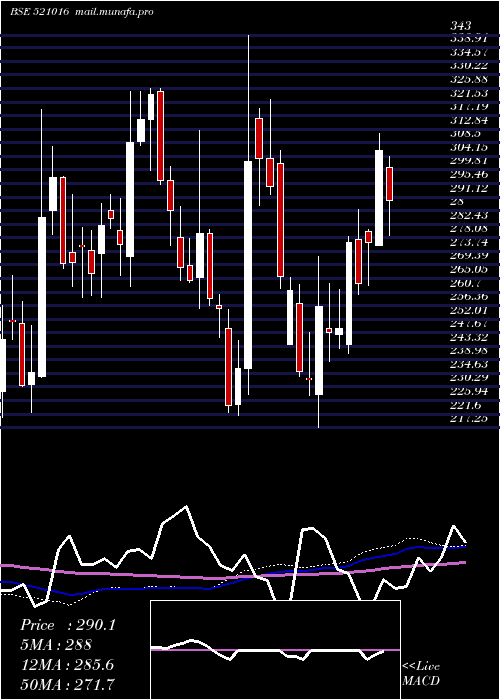Click the <<Live MACD label

pyautogui.click(x=421, y=673)
